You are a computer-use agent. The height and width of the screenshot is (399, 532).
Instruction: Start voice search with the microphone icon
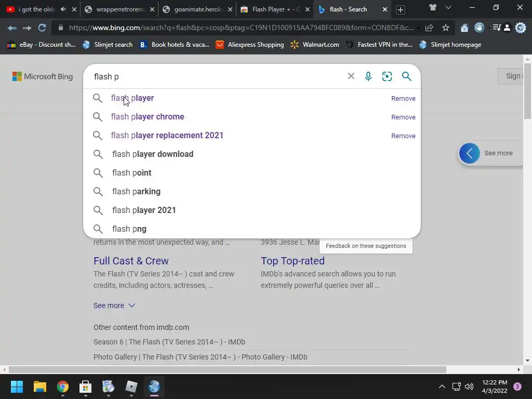[368, 76]
